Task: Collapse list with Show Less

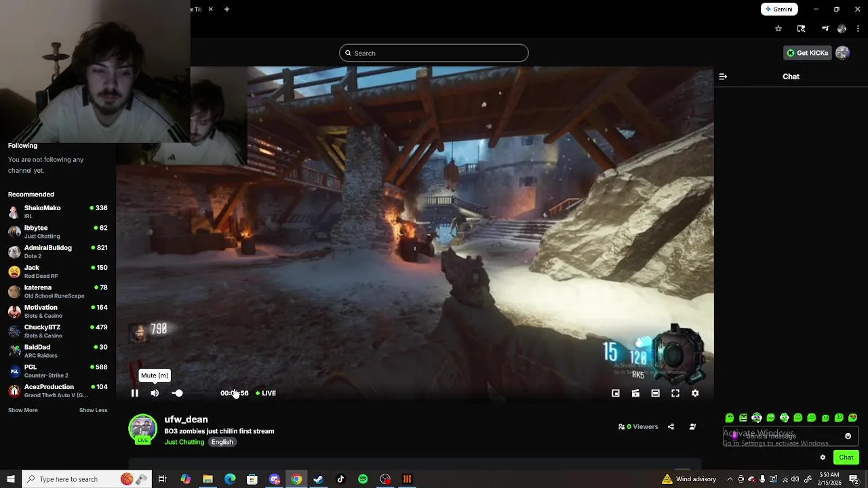Action: (x=93, y=410)
